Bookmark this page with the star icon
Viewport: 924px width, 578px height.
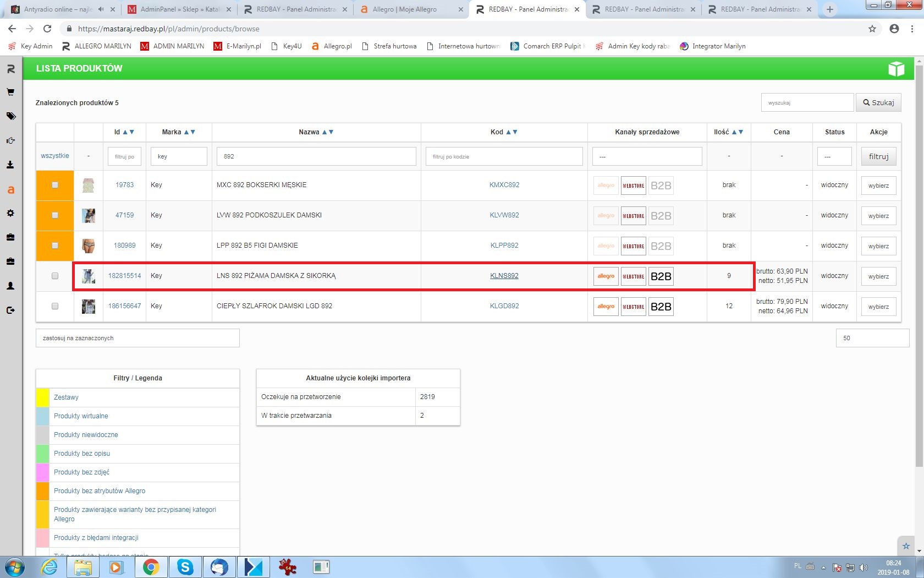pos(872,29)
